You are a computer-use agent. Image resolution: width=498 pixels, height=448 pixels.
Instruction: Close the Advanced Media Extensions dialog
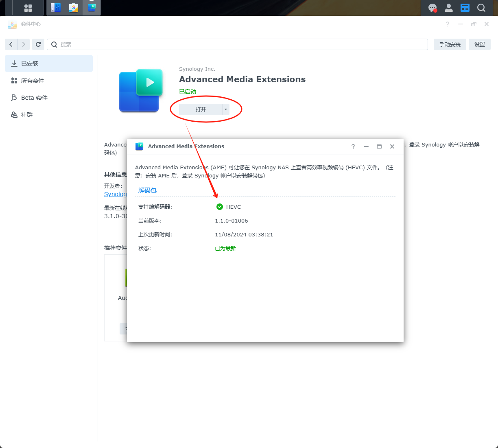coord(392,146)
